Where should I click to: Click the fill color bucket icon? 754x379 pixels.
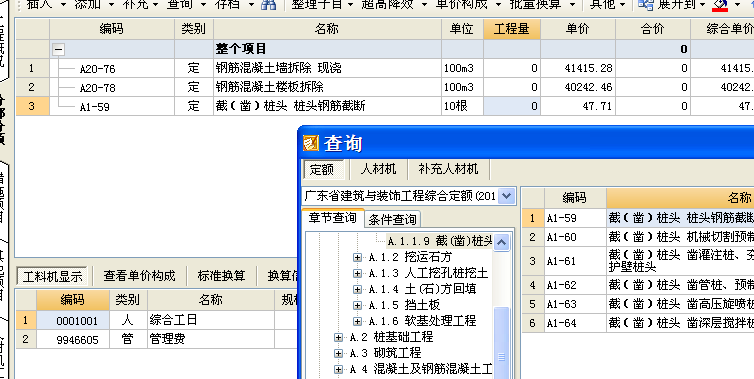720,4
